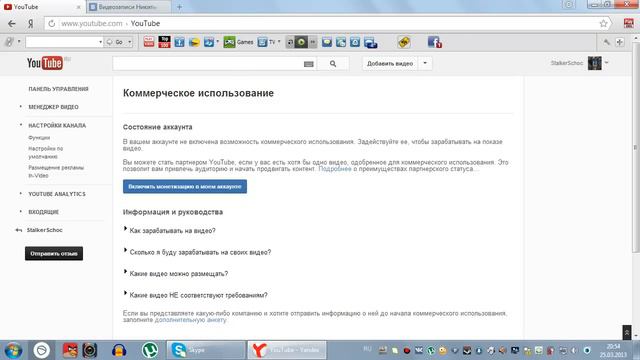640x360 pixels.
Task: Open the on-screen keyboard icon in search box
Action: coord(309,64)
